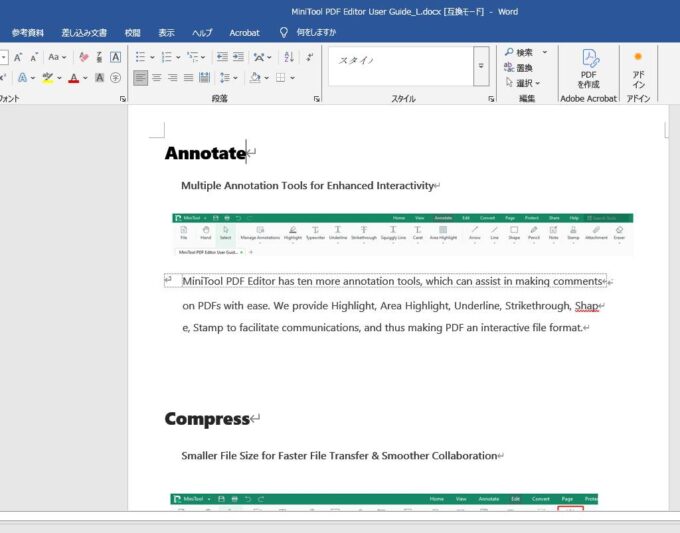
Task: Open the Change Case (Aa) dropdown
Action: pos(57,57)
